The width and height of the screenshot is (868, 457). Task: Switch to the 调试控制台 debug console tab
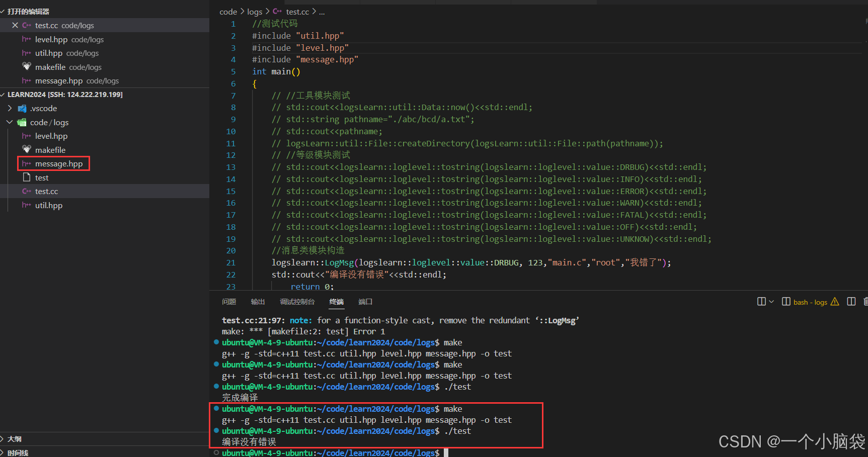point(297,302)
